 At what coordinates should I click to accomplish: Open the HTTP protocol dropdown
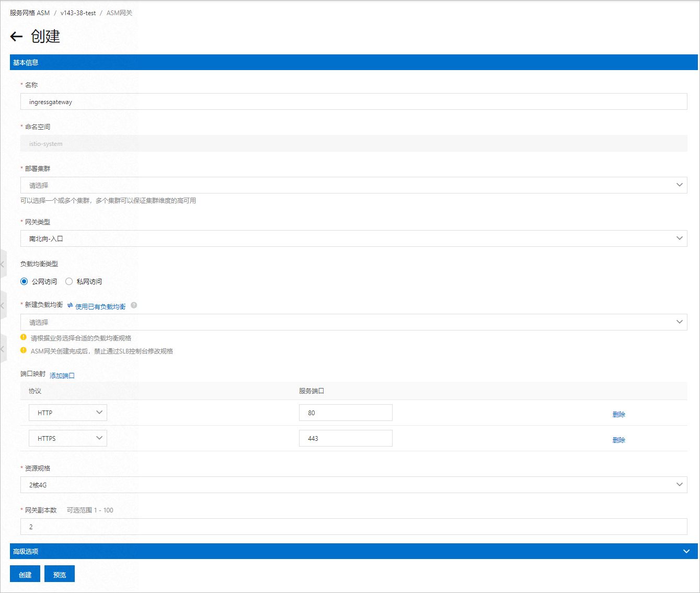click(68, 413)
